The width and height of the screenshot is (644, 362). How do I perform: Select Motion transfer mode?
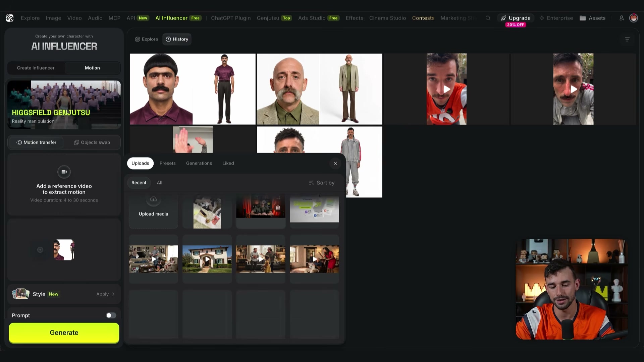click(x=37, y=142)
